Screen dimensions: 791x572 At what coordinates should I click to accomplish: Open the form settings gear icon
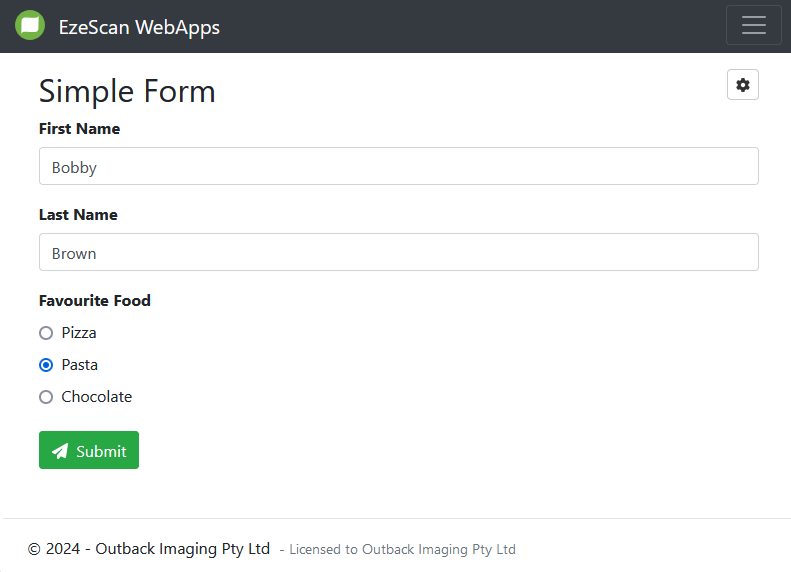click(x=742, y=85)
